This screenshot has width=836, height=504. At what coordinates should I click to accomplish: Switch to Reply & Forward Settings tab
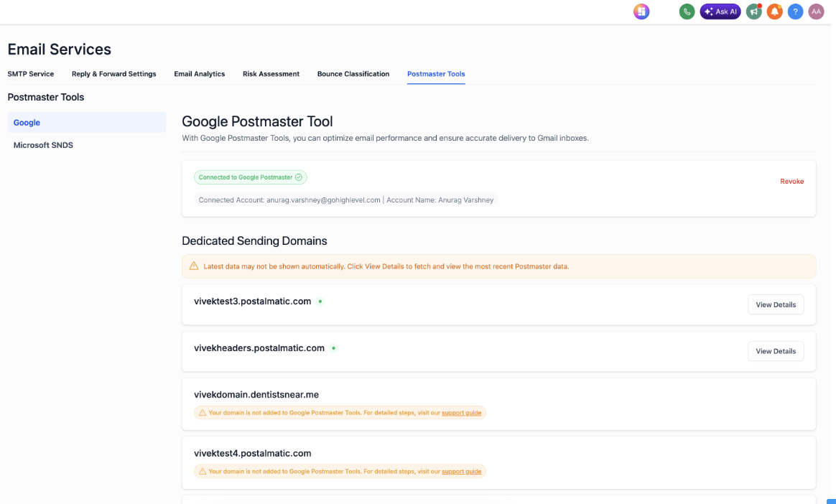click(114, 74)
